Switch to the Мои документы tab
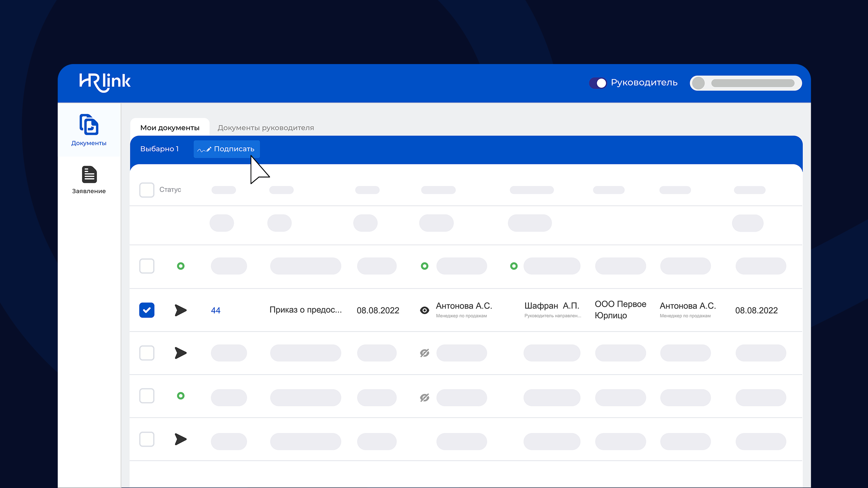Image resolution: width=868 pixels, height=488 pixels. point(170,128)
